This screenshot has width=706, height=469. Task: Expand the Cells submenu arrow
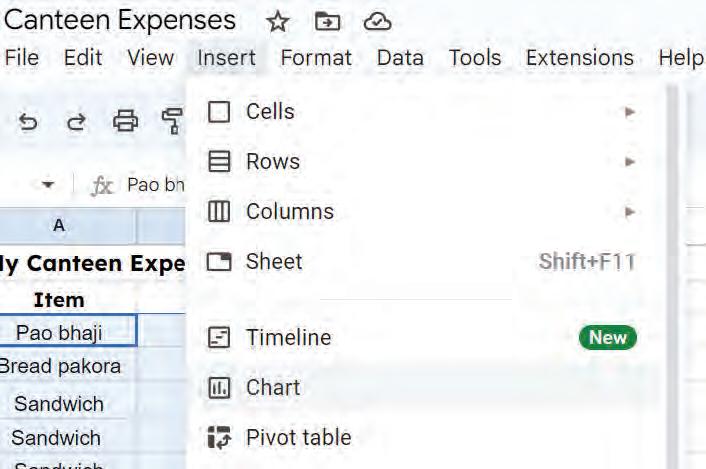[630, 112]
